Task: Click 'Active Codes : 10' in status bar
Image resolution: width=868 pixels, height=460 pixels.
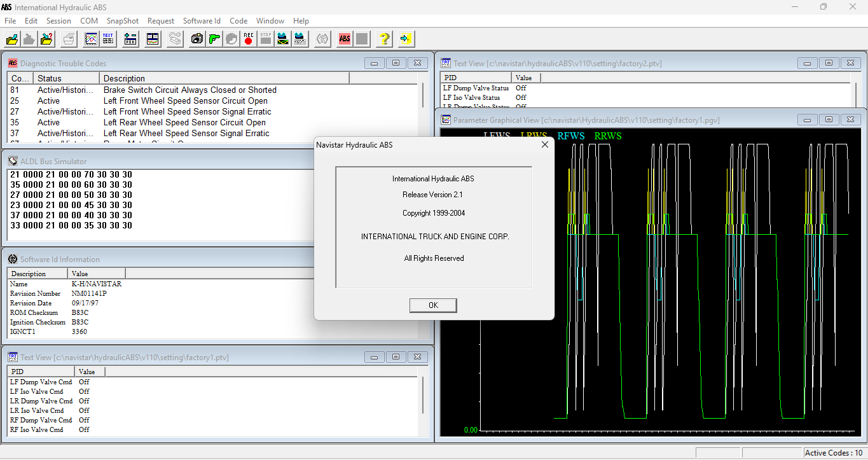Action: pyautogui.click(x=834, y=453)
